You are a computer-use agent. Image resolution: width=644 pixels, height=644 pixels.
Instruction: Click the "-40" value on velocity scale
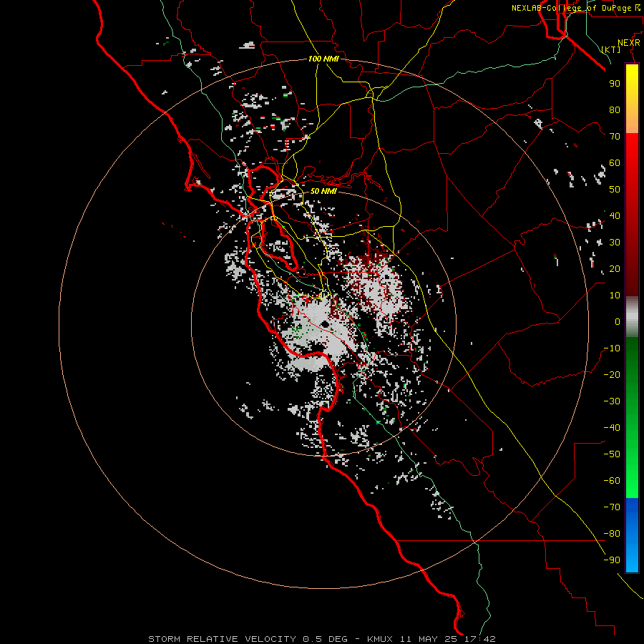point(612,428)
